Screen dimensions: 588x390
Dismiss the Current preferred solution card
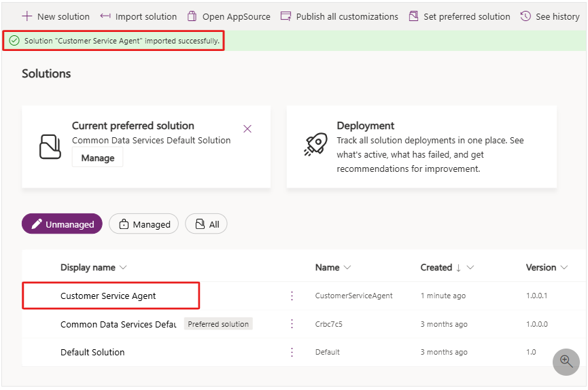point(247,129)
